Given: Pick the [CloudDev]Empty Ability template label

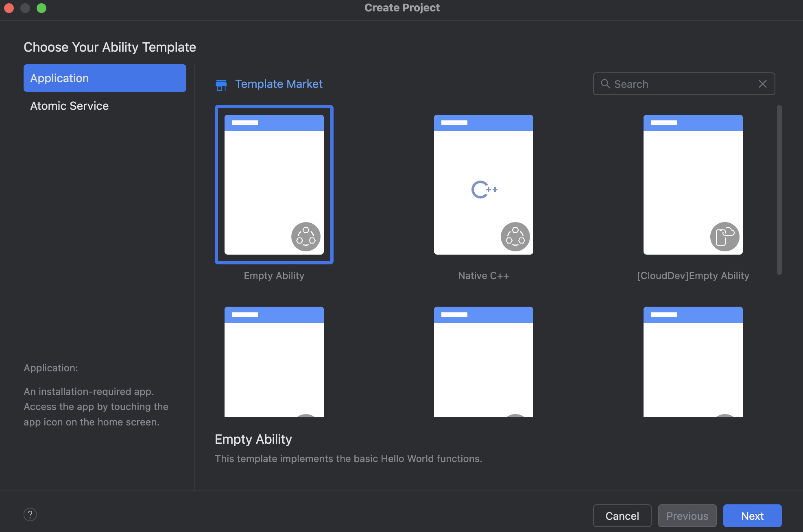Looking at the screenshot, I should coord(693,276).
